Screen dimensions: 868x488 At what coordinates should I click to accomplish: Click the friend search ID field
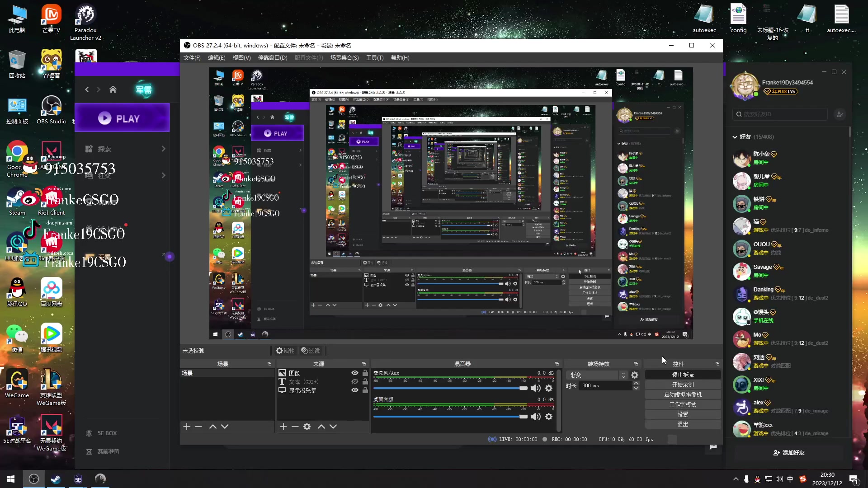(780, 114)
